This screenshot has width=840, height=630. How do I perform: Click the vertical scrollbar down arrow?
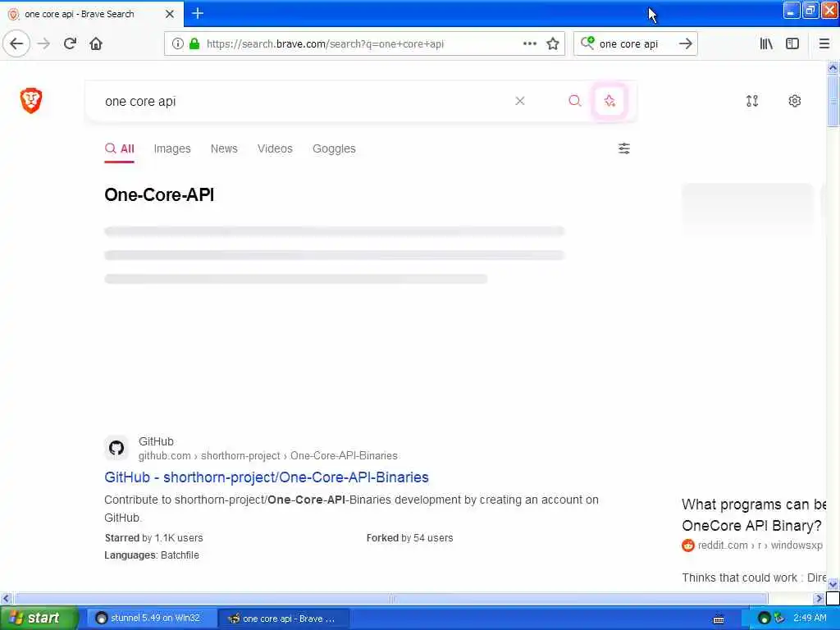coord(833,584)
